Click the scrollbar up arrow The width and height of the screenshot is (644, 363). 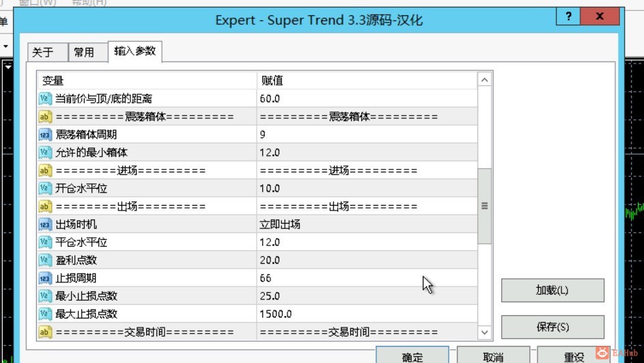(485, 80)
